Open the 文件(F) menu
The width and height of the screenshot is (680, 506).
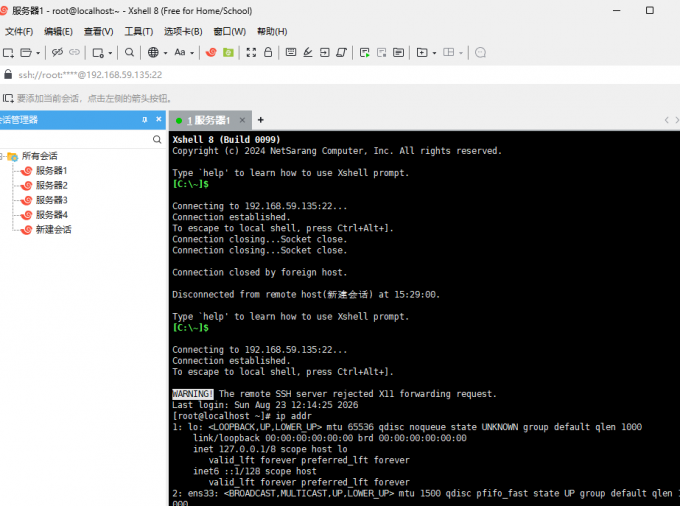(x=19, y=32)
